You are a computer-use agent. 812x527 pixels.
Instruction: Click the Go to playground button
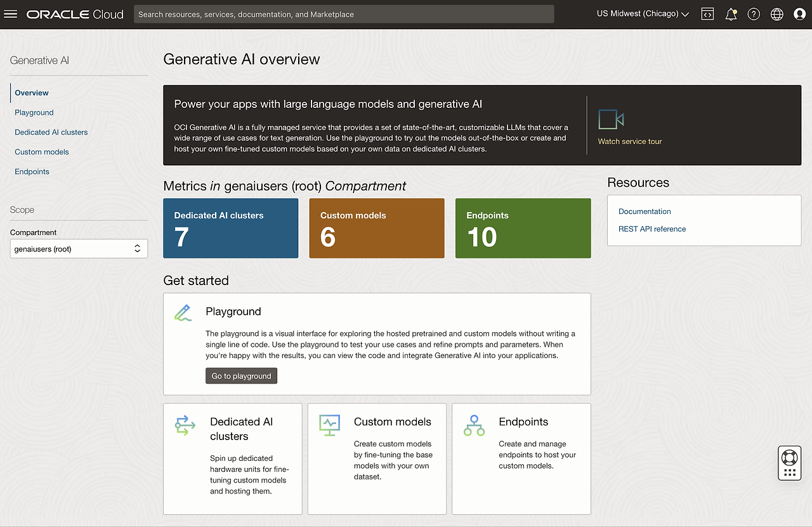click(241, 376)
